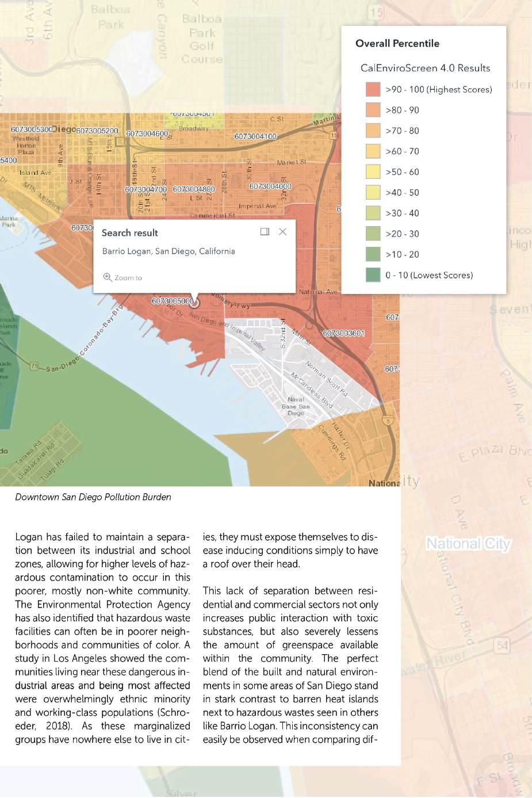
Task: Click the >80 - 90 legend swatch
Action: (373, 110)
